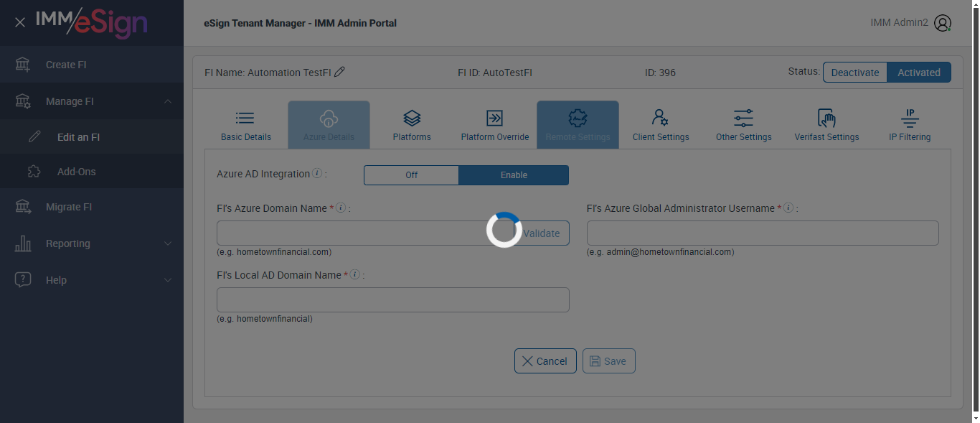The height and width of the screenshot is (423, 980).
Task: Click the Cancel button
Action: pos(545,361)
